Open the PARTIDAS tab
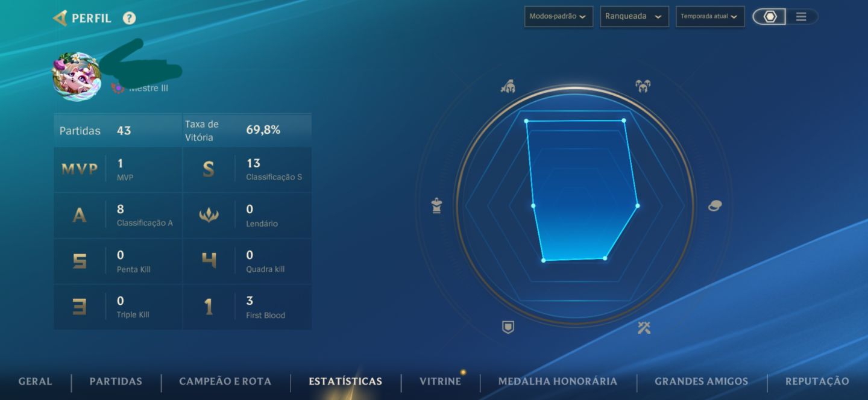Viewport: 868px width, 400px height. click(116, 381)
